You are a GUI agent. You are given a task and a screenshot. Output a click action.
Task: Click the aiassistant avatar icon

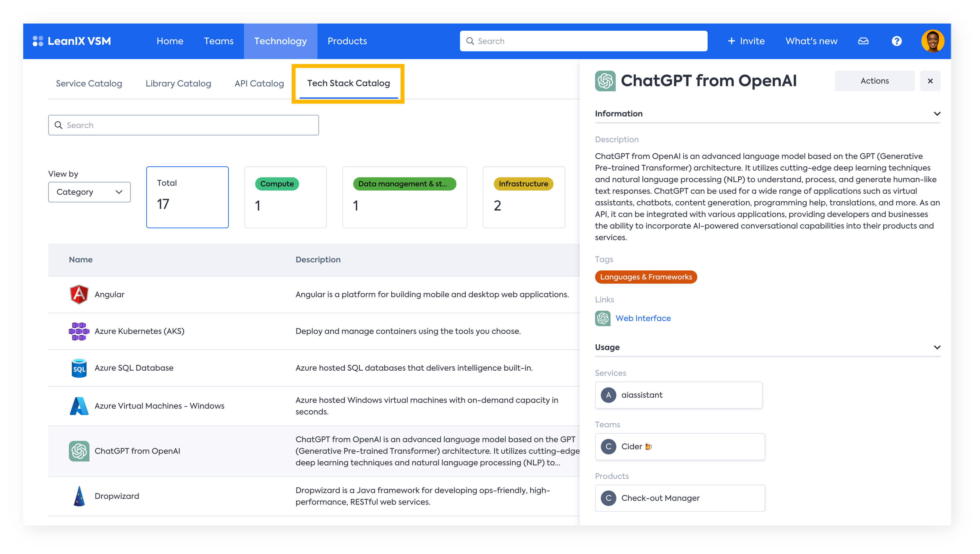pyautogui.click(x=608, y=395)
